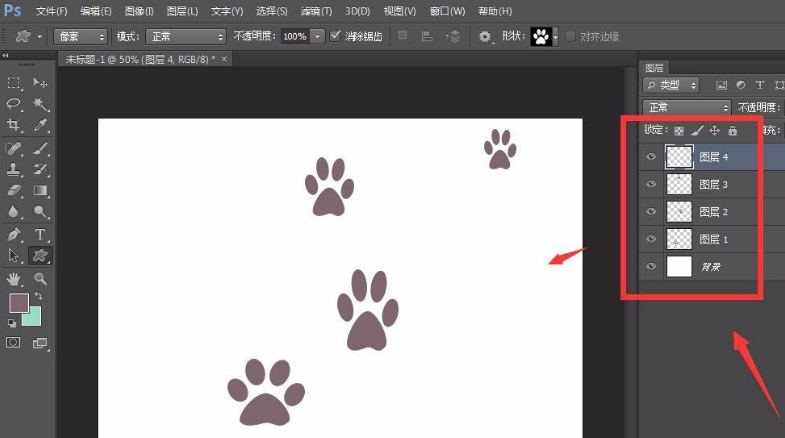The image size is (785, 438).
Task: Activate the Custom Shape tool
Action: [41, 256]
